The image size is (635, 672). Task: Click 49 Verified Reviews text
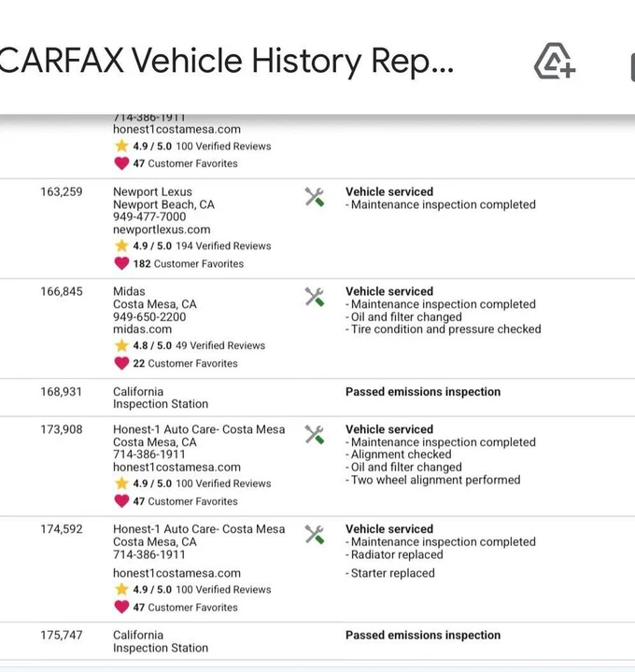(220, 345)
